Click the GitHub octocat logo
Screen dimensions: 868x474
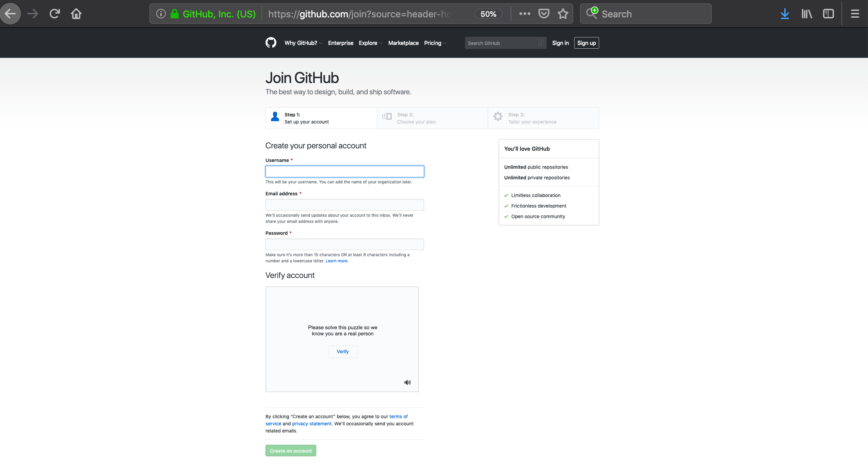click(x=271, y=43)
